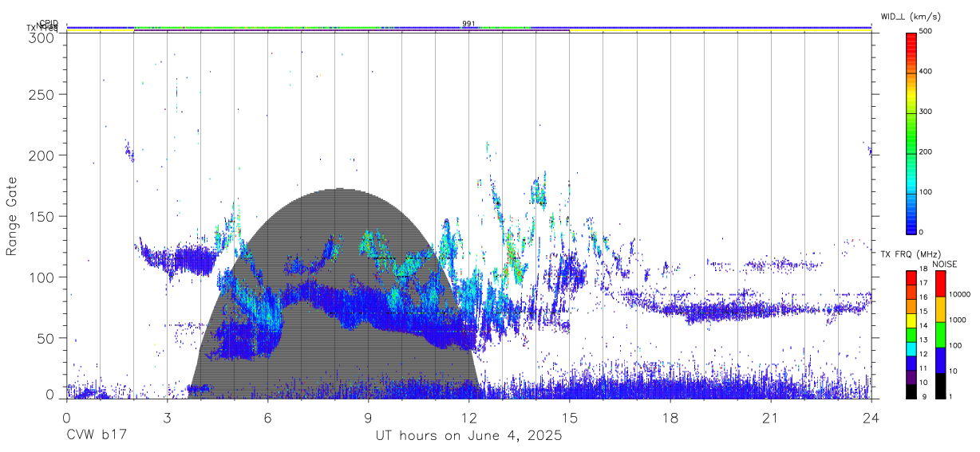The image size is (980, 452).
Task: Click the x-axis tick label '6'
Action: (x=267, y=417)
